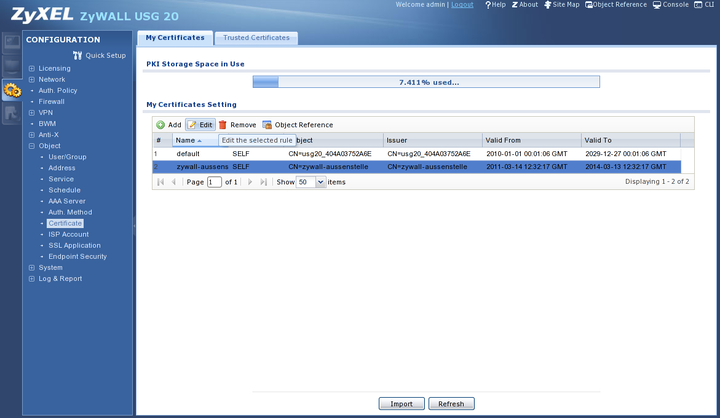Expand the Anti-X menu node

pyautogui.click(x=32, y=135)
